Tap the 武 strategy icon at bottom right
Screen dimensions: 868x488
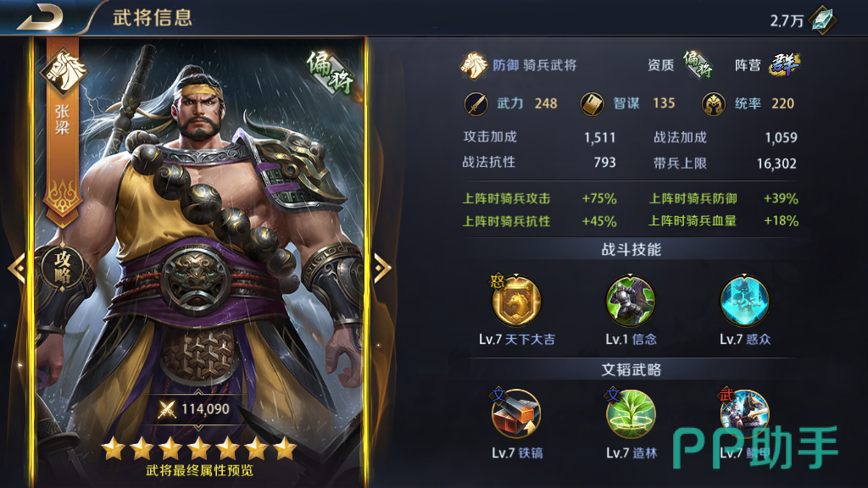click(744, 414)
